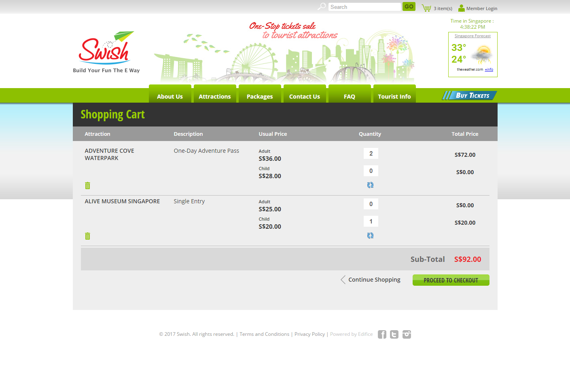Click the Continue Shopping link
Viewport: 570px width, 392px height.
tap(374, 280)
